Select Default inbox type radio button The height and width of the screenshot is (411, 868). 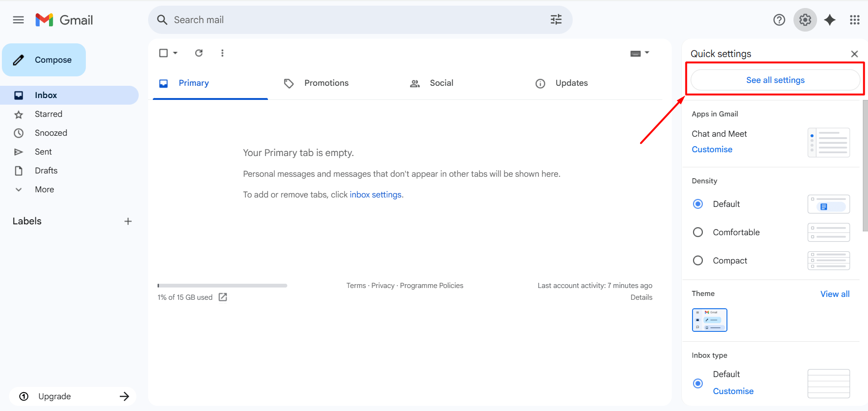coord(698,384)
